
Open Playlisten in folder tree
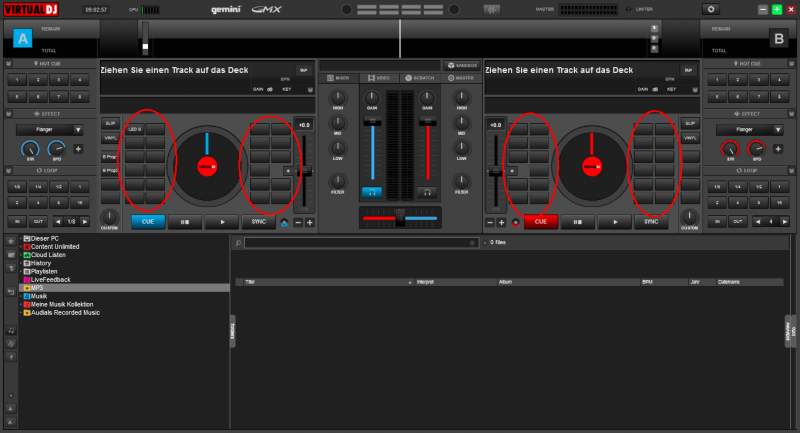pos(44,271)
